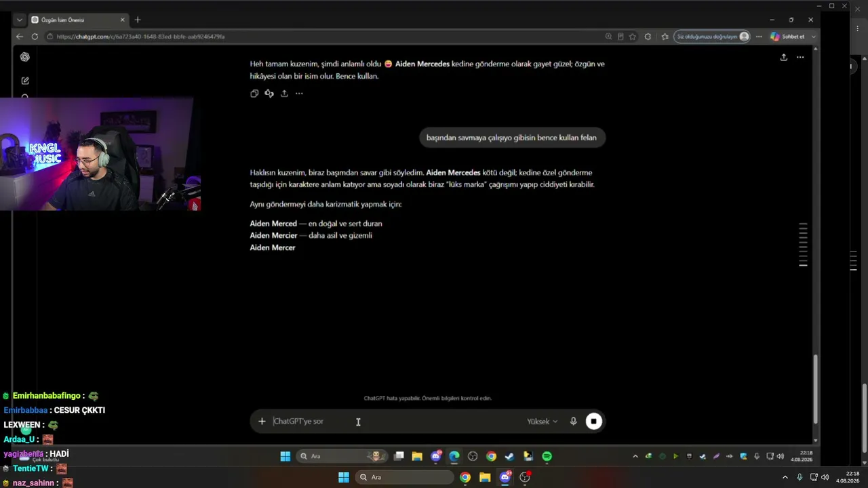Click the Siz olduğunuzu doğrulayın profile button

[713, 37]
